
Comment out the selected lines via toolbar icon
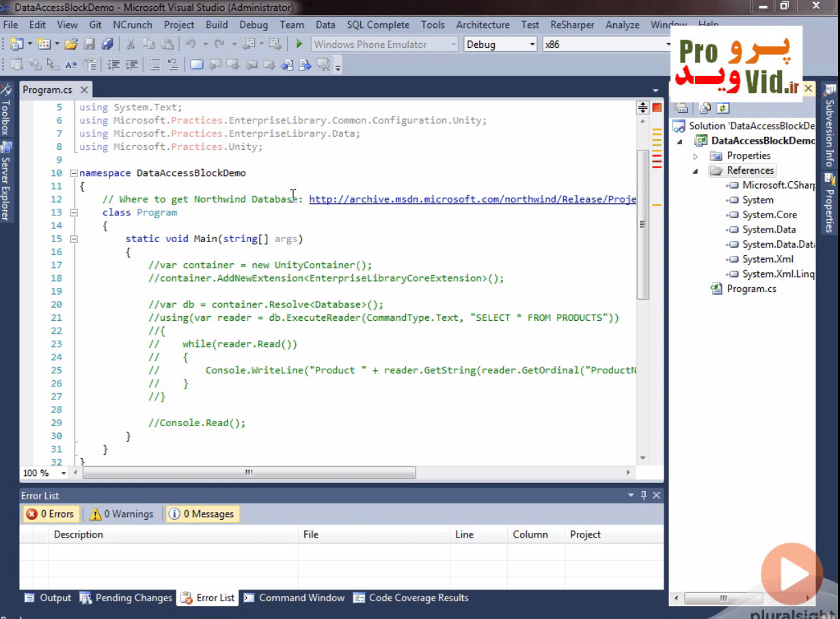click(x=155, y=65)
